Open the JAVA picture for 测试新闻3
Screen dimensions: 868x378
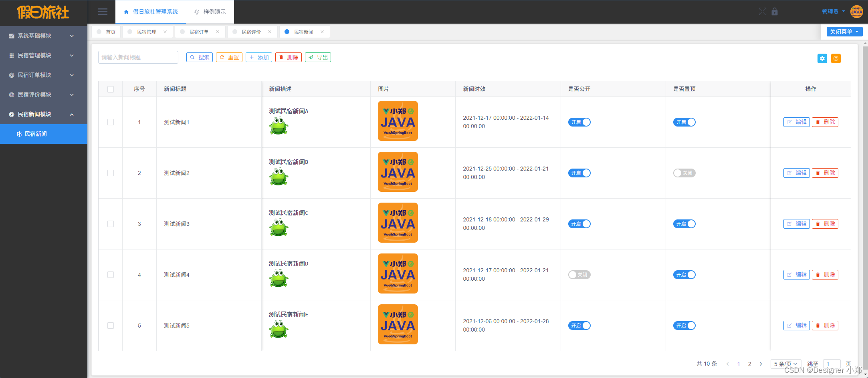coord(398,223)
